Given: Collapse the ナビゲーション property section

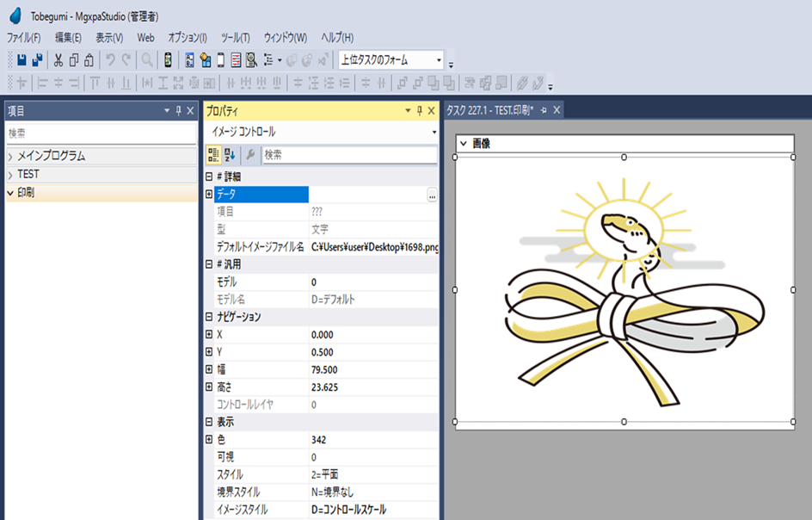Looking at the screenshot, I should (x=209, y=317).
